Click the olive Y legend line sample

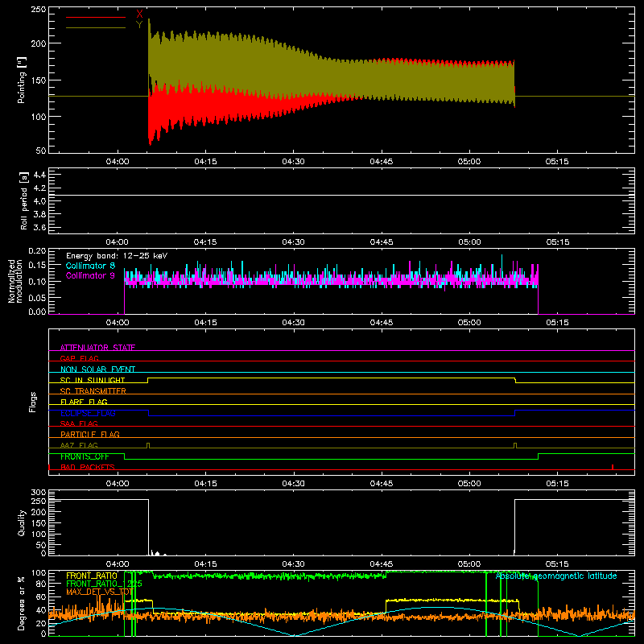click(96, 28)
